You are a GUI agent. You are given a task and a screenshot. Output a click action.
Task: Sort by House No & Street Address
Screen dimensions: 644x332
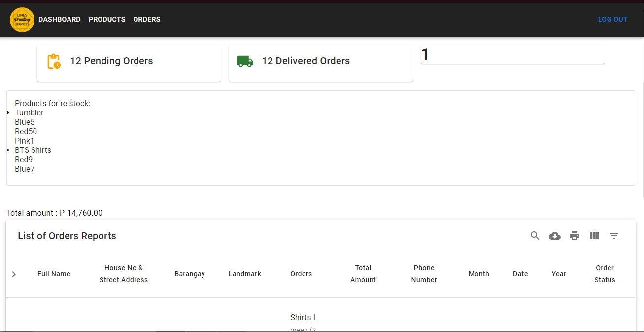click(x=124, y=274)
